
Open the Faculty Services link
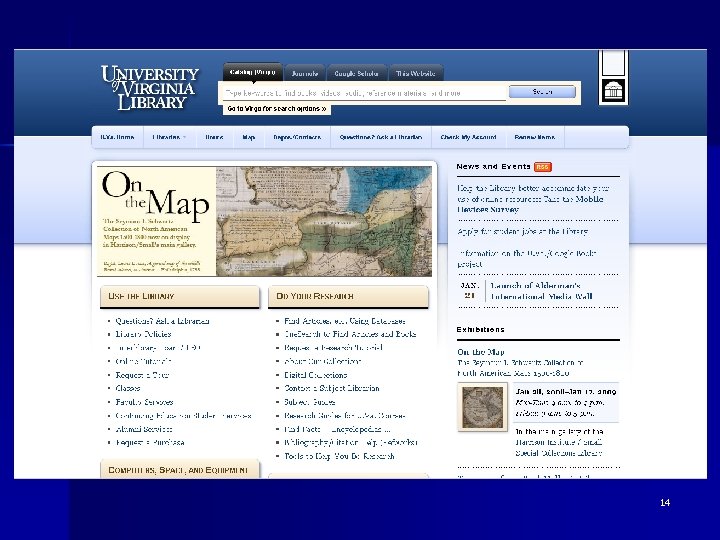coord(144,402)
